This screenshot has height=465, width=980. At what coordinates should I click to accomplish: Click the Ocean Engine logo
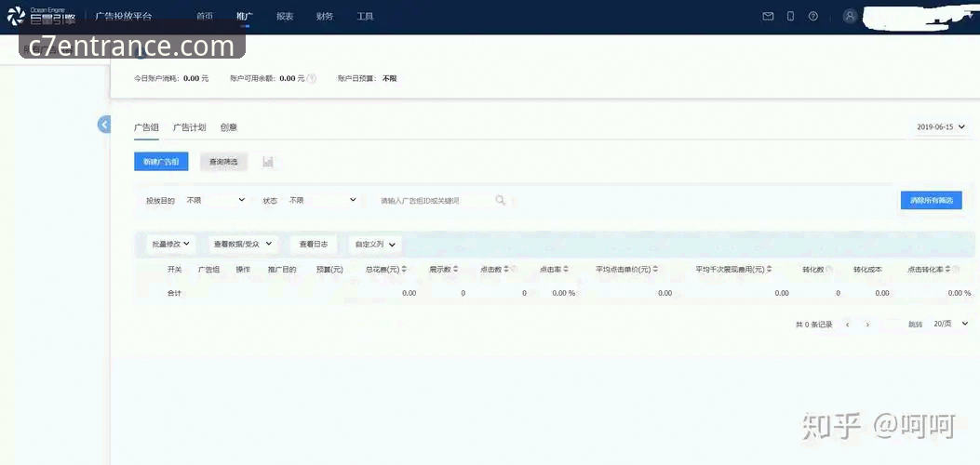coord(41,16)
